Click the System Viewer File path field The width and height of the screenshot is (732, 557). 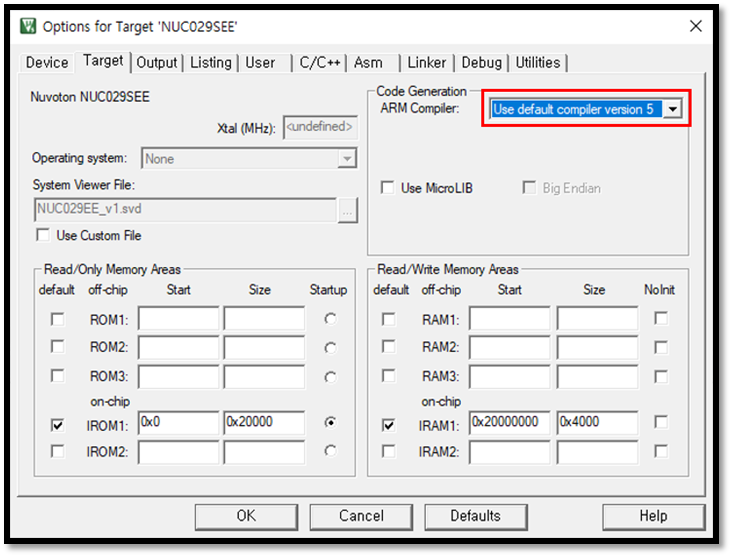[x=185, y=210]
